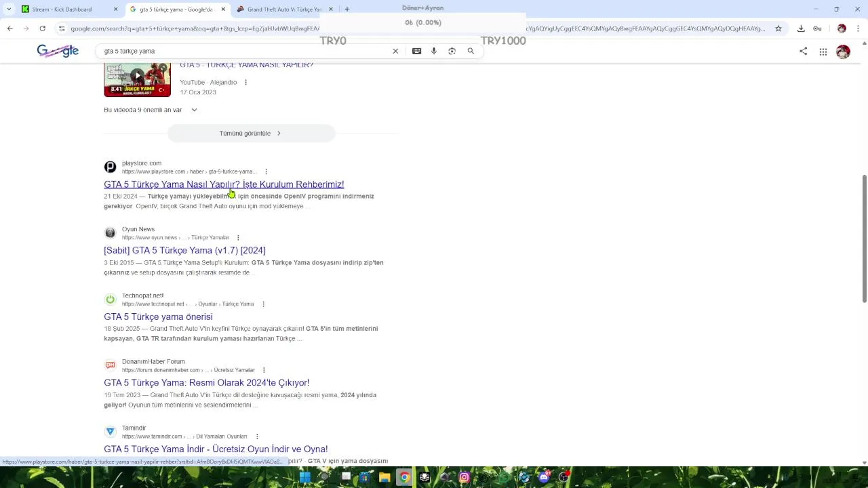Open more options for Technopat.net result

pyautogui.click(x=263, y=304)
